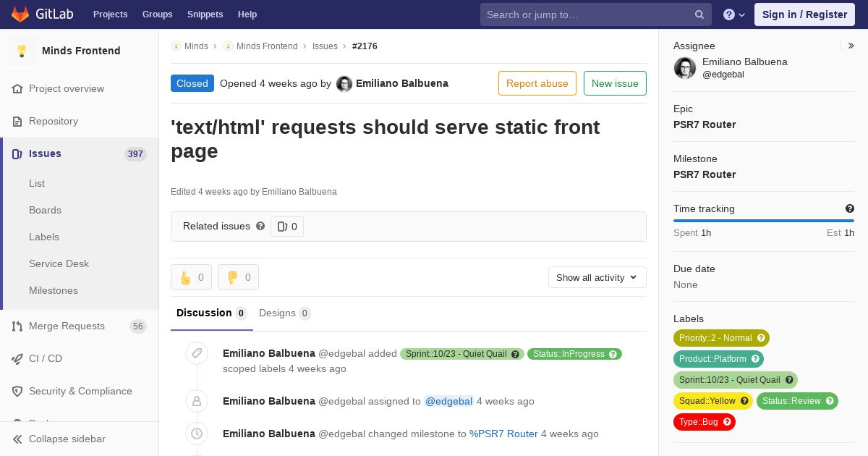Screen dimensions: 868x456
Task: Click the Merge Requests icon
Action: pos(17,326)
